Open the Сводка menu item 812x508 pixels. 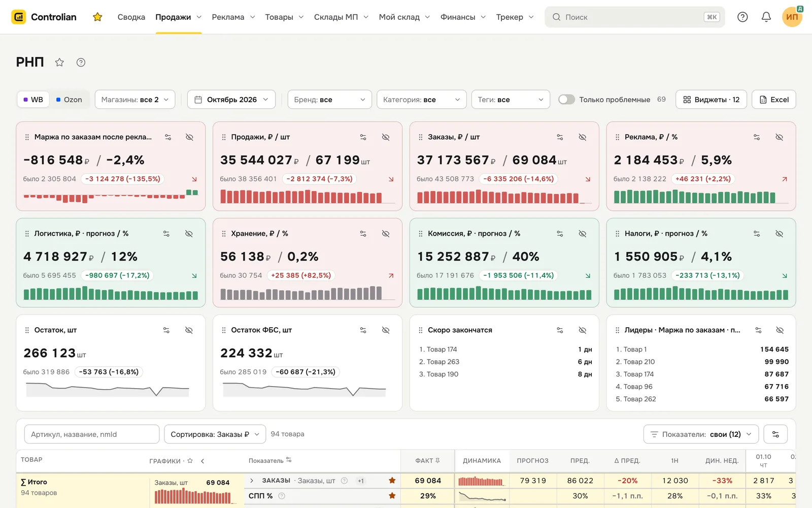(x=131, y=17)
